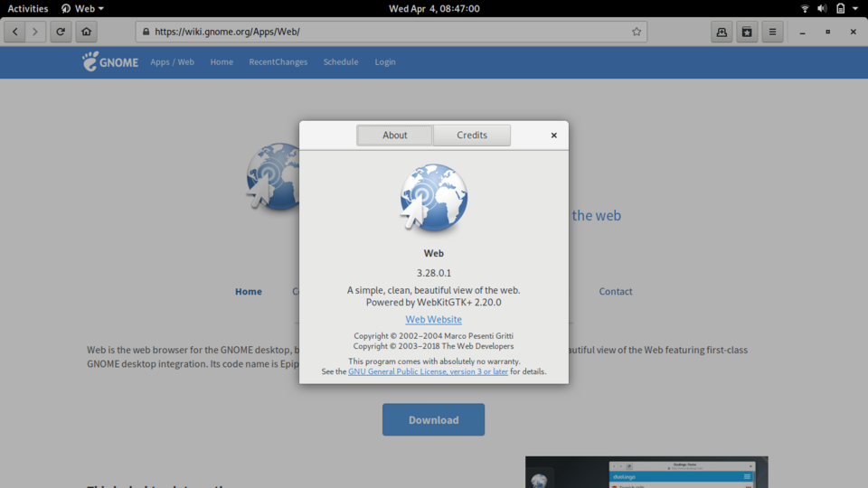Open Home in the GNOME wiki header
868x488 pixels.
pyautogui.click(x=222, y=62)
